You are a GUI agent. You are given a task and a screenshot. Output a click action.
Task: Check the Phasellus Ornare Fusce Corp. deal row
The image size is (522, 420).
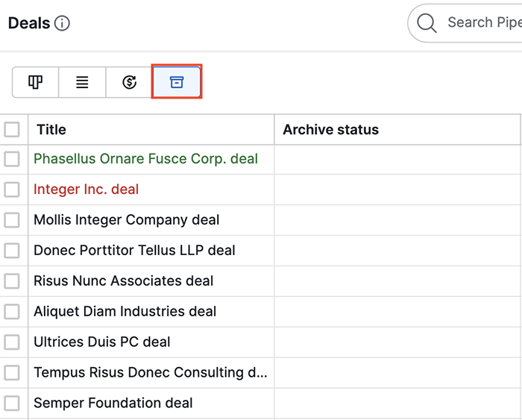[x=12, y=159]
